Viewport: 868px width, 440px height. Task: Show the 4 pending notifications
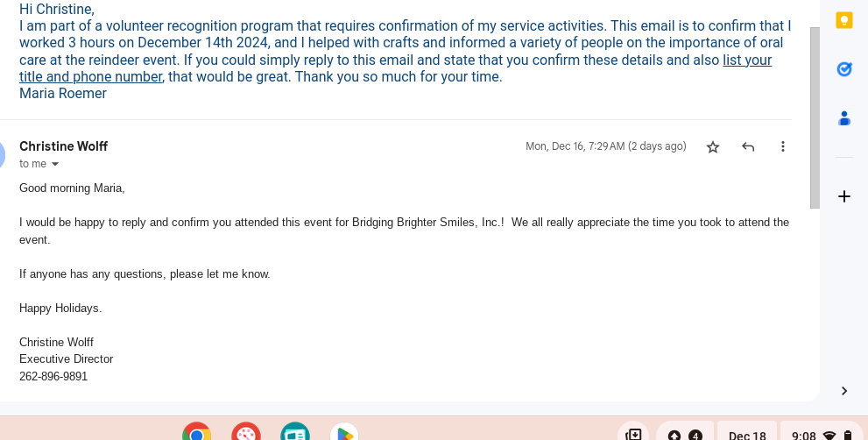coord(684,435)
